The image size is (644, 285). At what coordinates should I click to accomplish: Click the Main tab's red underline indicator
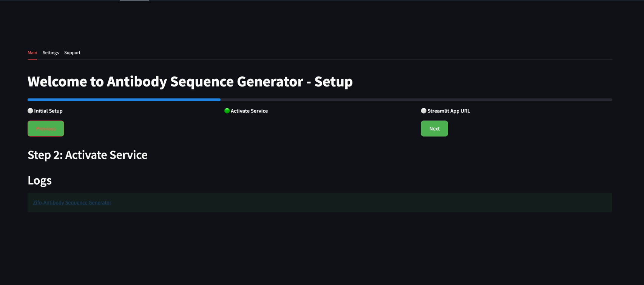[x=32, y=59]
